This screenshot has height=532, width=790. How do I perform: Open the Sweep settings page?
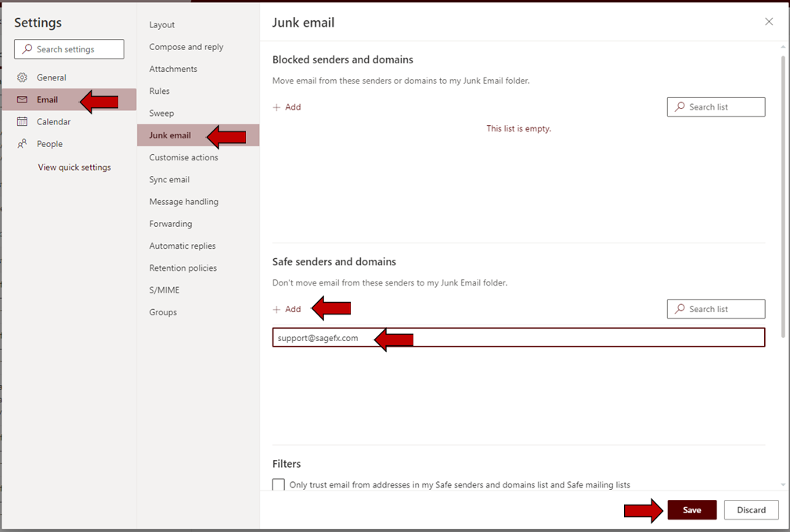coord(162,113)
